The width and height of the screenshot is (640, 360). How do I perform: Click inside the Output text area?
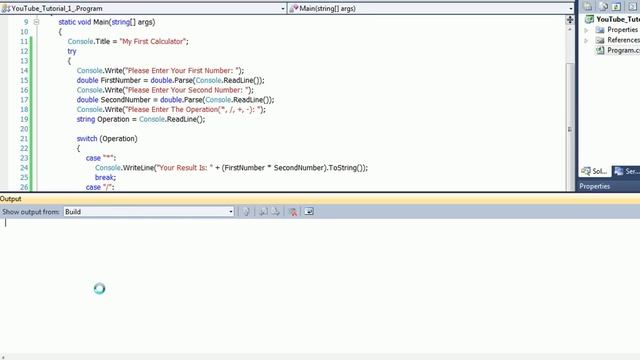coord(320,286)
